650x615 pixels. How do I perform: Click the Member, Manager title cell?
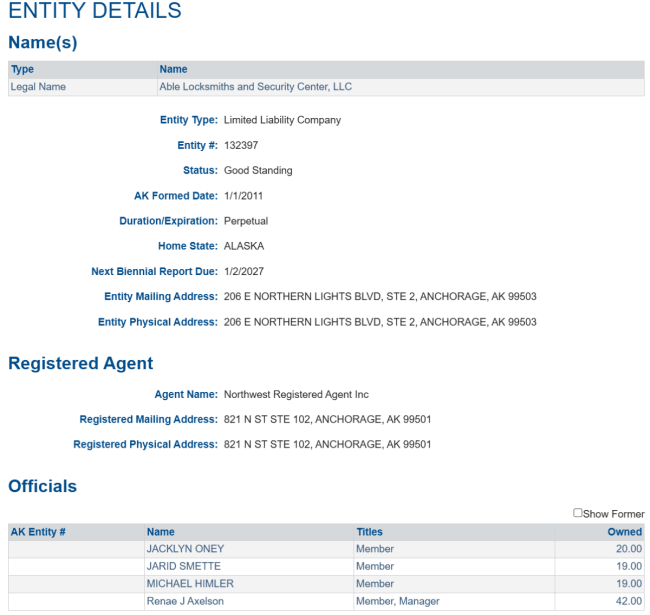pos(398,601)
